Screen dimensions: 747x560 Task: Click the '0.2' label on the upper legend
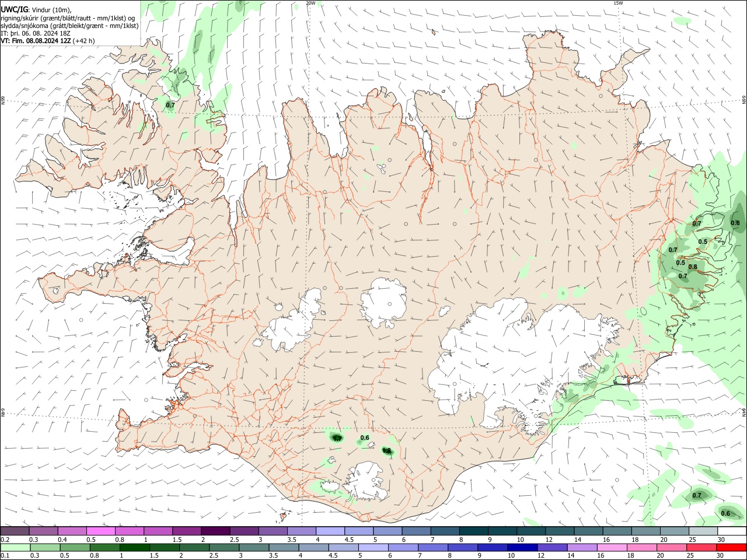(x=5, y=540)
